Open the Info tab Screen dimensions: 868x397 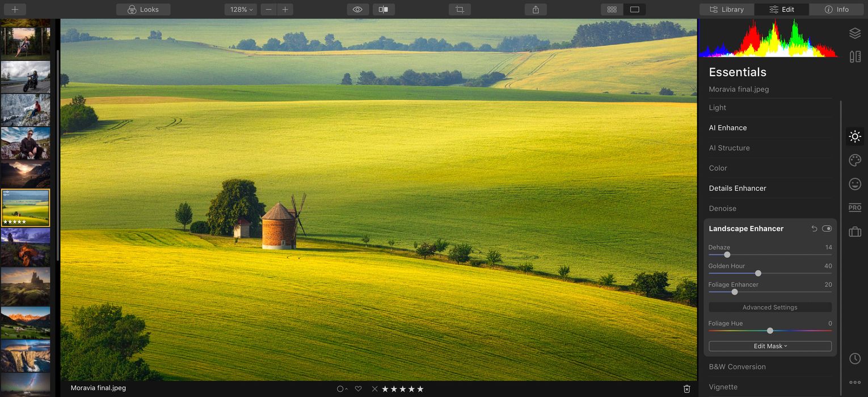[836, 9]
